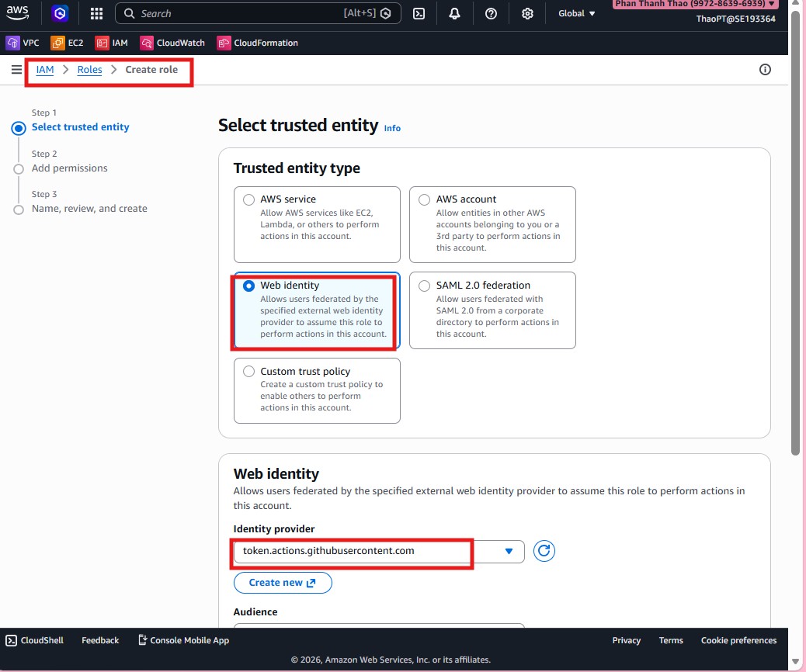Open the info panel icon

click(x=765, y=70)
